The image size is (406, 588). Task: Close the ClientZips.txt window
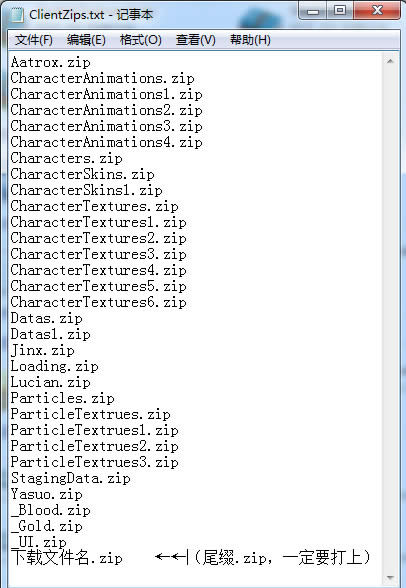click(x=377, y=11)
